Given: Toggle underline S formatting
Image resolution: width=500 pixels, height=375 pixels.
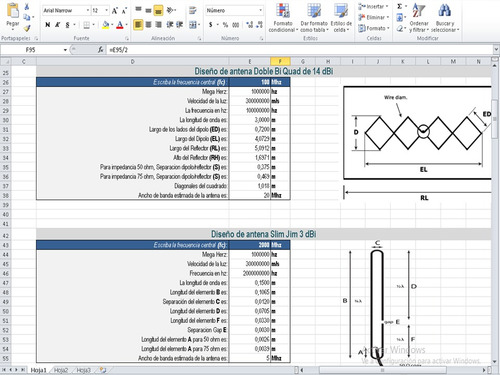Looking at the screenshot, I should click(x=68, y=25).
